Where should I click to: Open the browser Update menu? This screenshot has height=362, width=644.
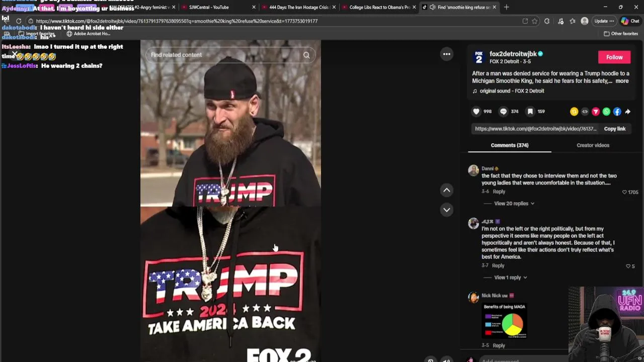[604, 21]
